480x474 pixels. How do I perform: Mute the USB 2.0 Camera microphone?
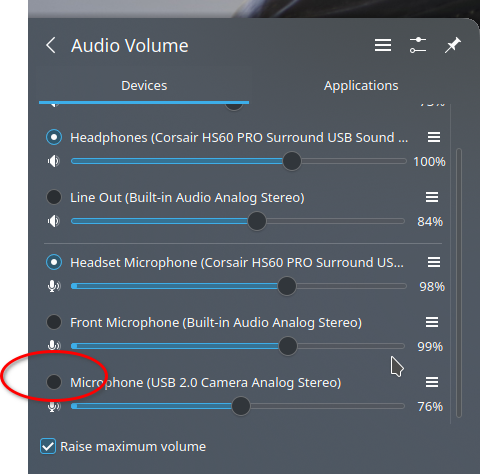click(53, 406)
